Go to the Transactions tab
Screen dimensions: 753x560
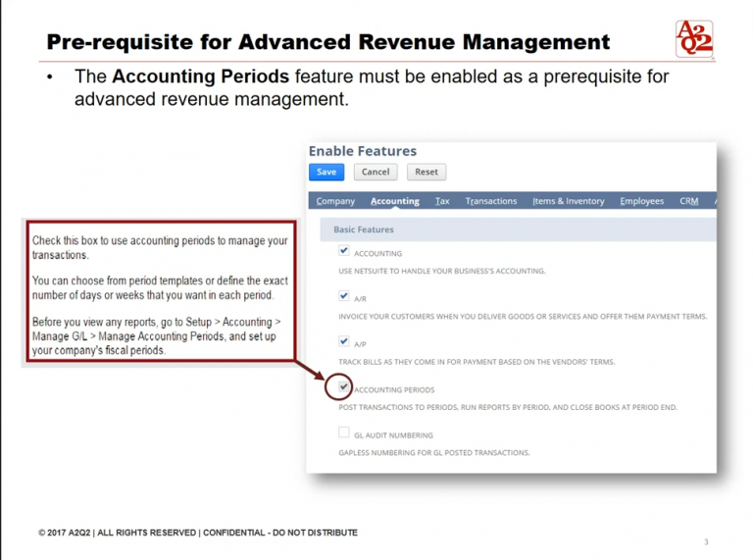click(490, 201)
